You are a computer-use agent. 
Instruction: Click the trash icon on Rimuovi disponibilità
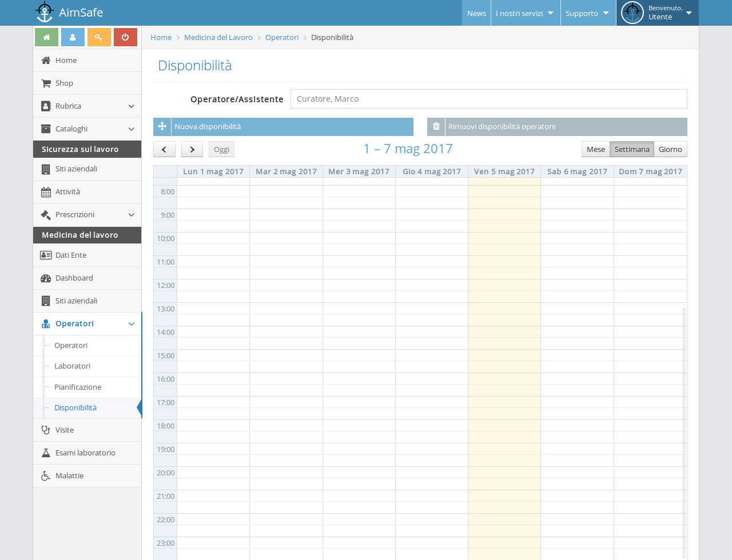pyautogui.click(x=436, y=126)
